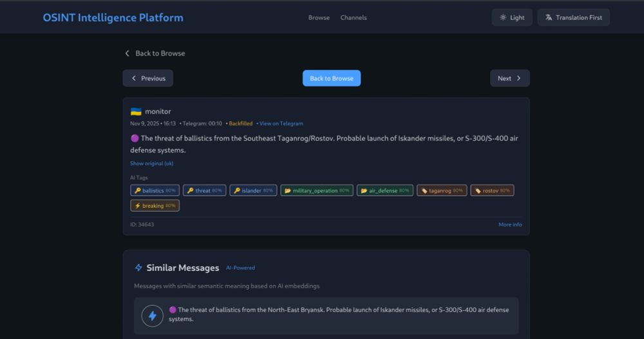The image size is (644, 339).
Task: Click the ID: 34643 text
Action: click(x=142, y=224)
